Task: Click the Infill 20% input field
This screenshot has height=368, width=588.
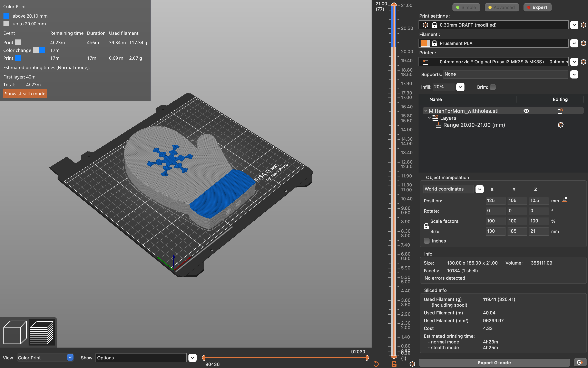Action: click(x=443, y=87)
